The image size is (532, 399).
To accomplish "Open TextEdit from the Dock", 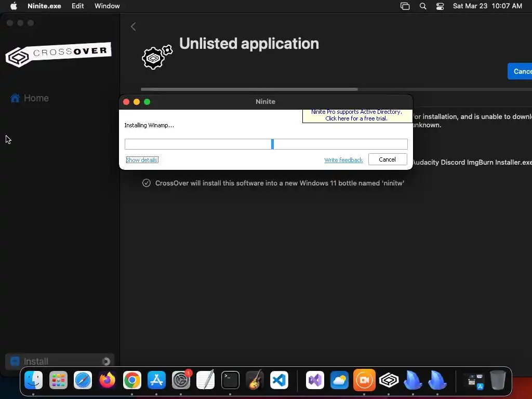I will click(x=206, y=380).
